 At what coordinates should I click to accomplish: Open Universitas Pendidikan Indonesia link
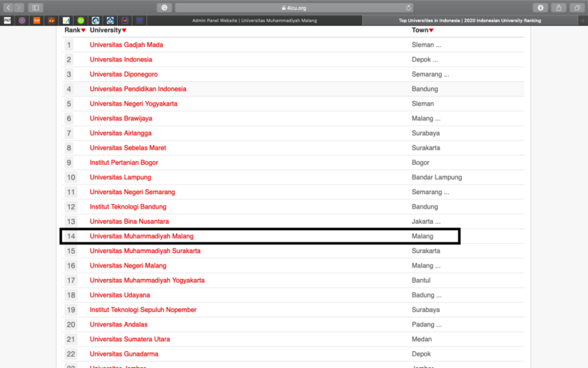point(138,89)
